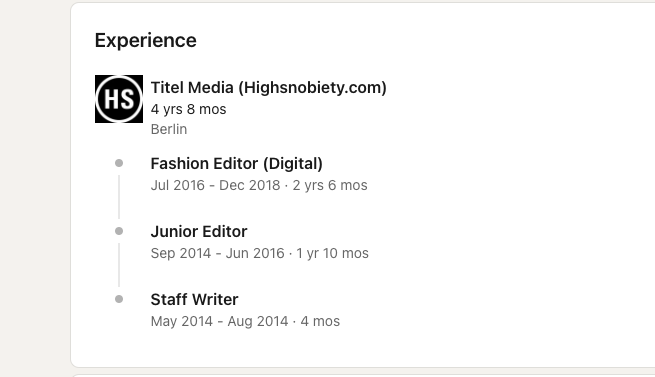Select the Sep 2014 - Jun 2016 date range
The image size is (655, 377).
tap(218, 253)
